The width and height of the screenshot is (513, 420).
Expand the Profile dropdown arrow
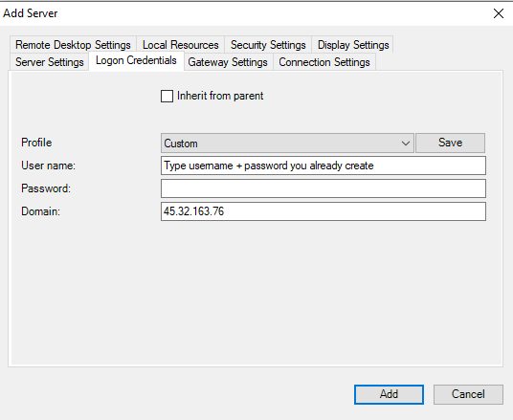pos(406,144)
